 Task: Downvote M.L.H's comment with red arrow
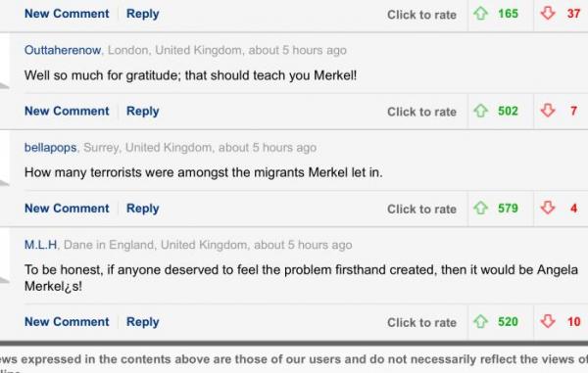(548, 321)
